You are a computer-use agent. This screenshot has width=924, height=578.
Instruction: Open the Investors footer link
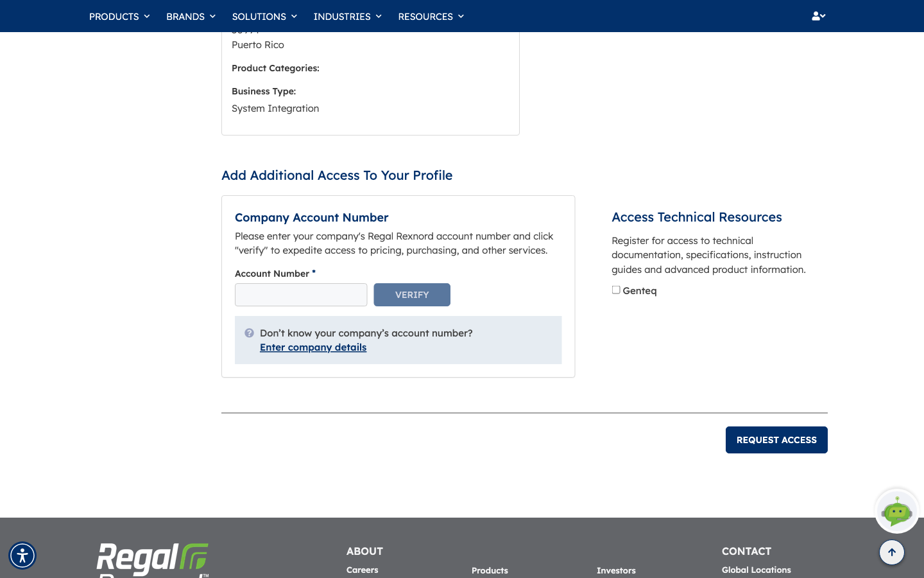616,570
